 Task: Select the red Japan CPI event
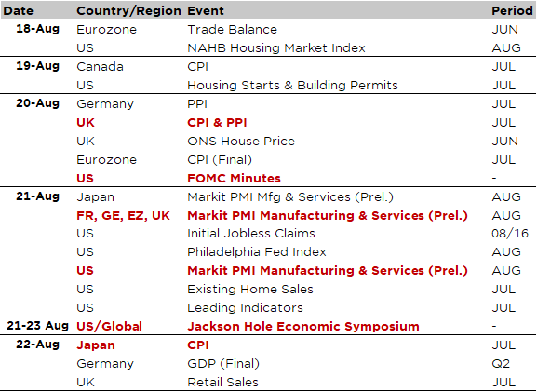pyautogui.click(x=197, y=345)
